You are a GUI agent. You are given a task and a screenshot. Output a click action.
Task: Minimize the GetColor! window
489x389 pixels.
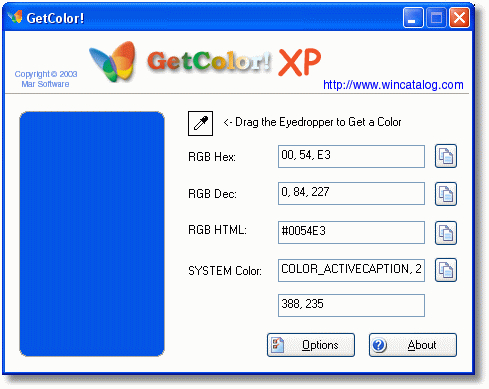(413, 18)
